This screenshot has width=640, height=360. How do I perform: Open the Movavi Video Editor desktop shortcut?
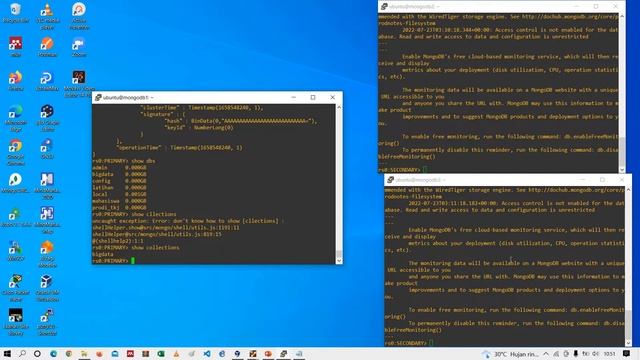[79, 83]
